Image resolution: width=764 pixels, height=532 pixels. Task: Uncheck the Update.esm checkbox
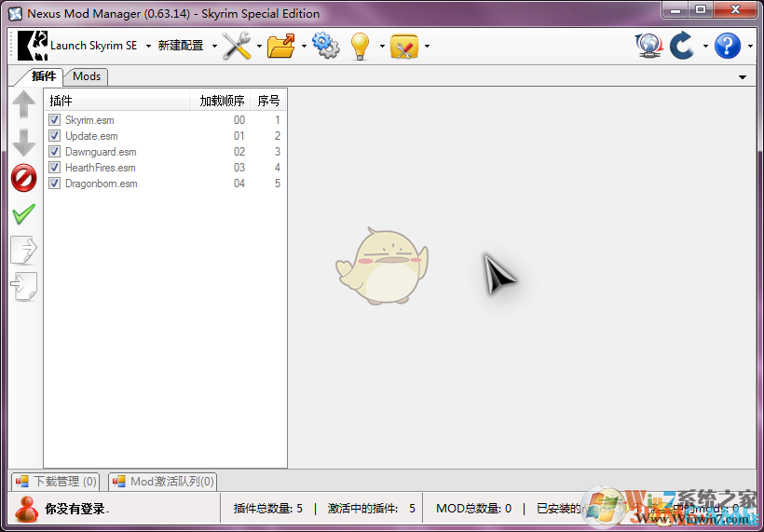point(55,135)
